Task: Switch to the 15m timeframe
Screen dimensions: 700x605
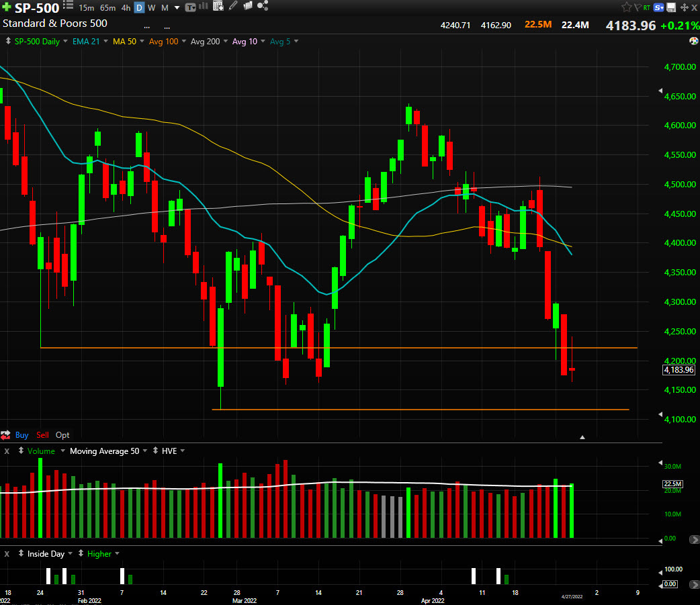Action: click(86, 7)
